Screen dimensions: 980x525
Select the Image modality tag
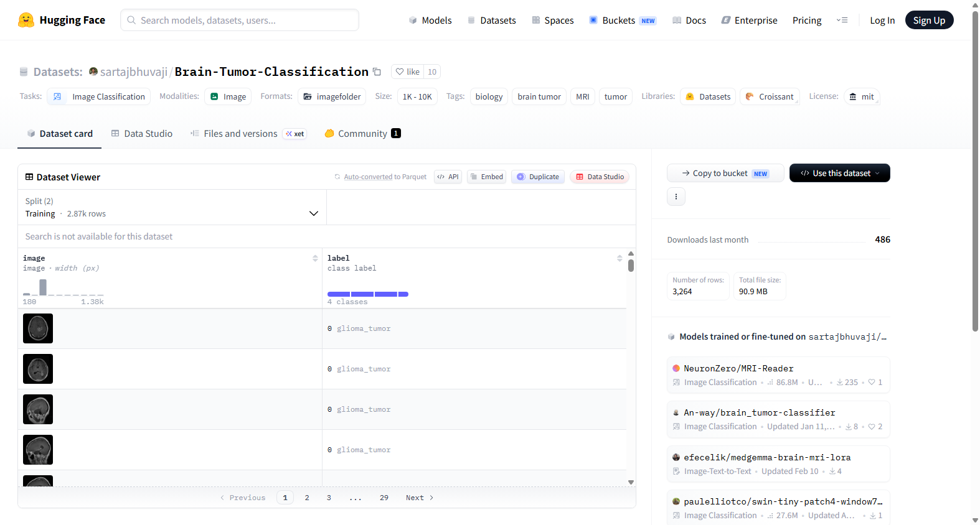click(x=228, y=96)
